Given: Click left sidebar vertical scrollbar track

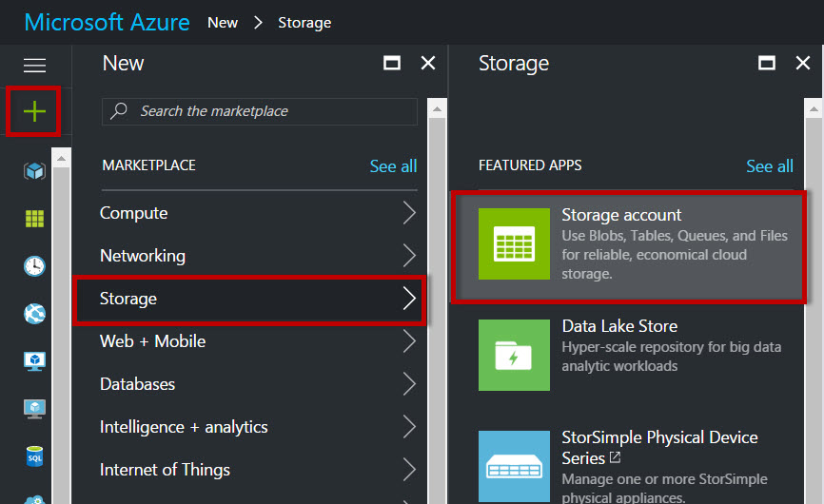Looking at the screenshot, I should [61, 336].
